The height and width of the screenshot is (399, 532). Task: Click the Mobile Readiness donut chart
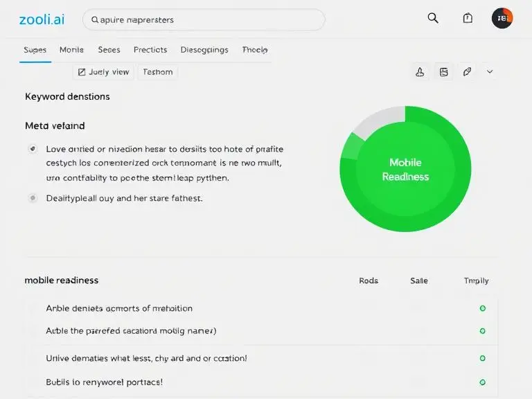click(x=405, y=169)
